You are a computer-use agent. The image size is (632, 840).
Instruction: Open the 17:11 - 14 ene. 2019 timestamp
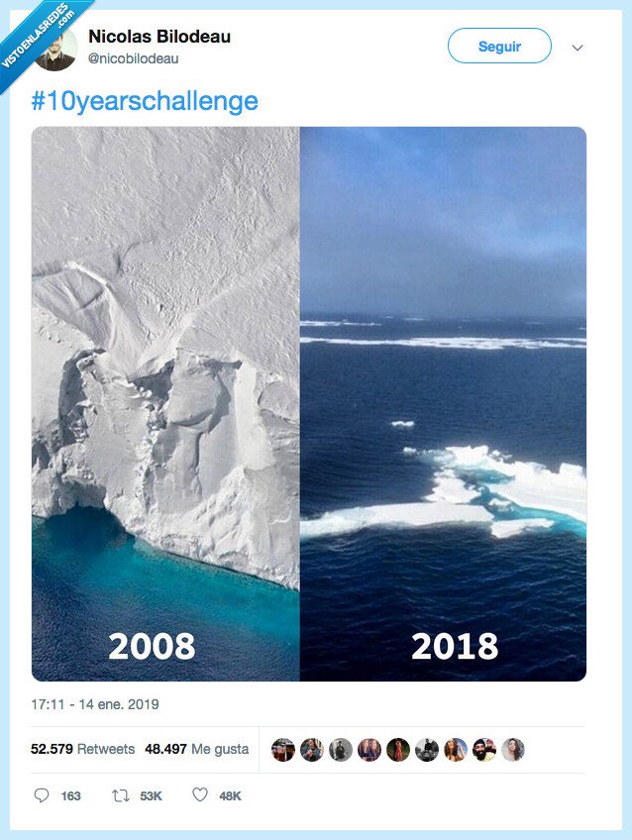click(x=95, y=705)
